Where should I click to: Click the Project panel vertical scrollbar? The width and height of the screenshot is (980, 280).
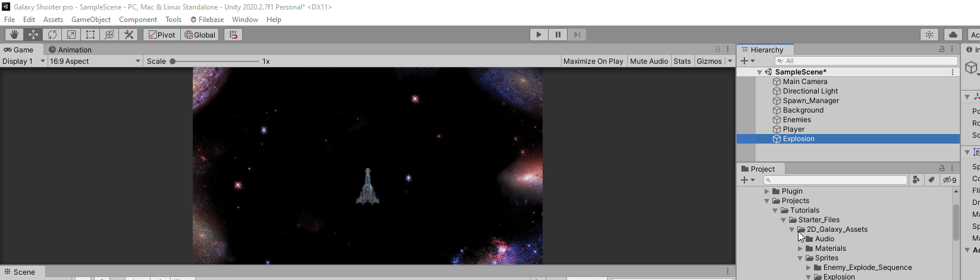(x=956, y=222)
